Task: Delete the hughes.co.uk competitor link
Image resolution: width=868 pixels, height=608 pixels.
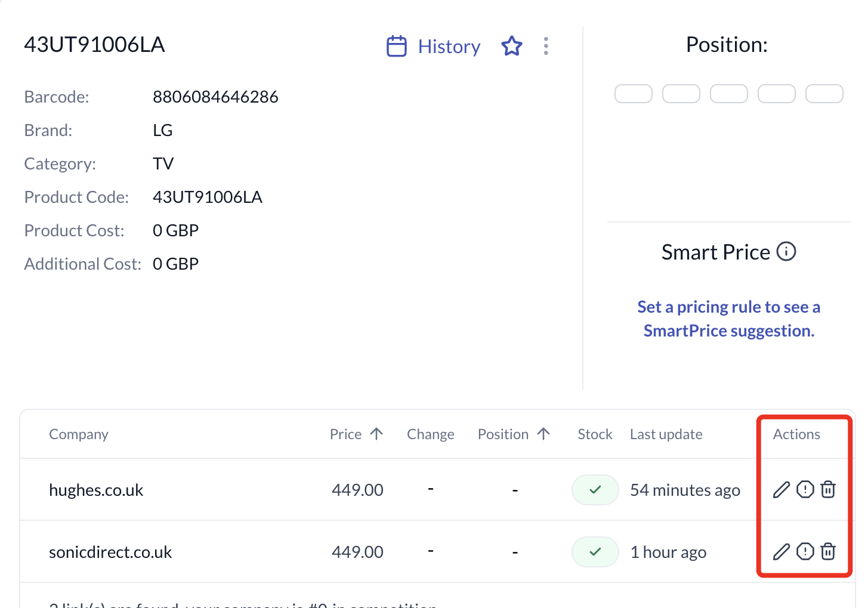Action: click(x=828, y=490)
